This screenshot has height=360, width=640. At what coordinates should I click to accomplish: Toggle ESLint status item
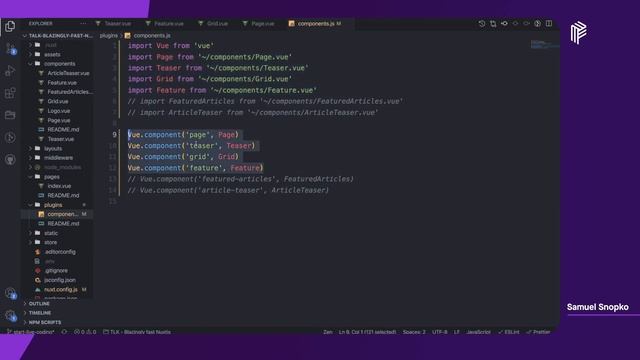point(509,332)
